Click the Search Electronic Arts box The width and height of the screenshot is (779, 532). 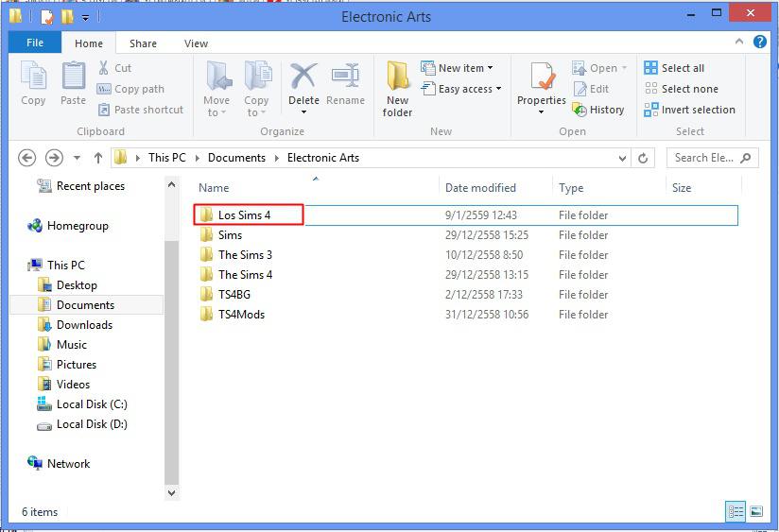[713, 158]
